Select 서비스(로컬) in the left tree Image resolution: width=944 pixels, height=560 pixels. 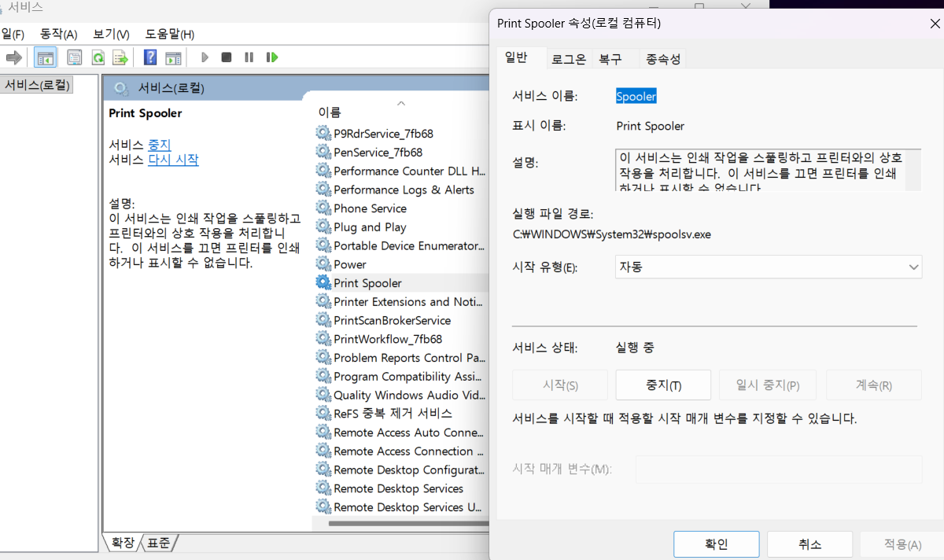[x=37, y=85]
